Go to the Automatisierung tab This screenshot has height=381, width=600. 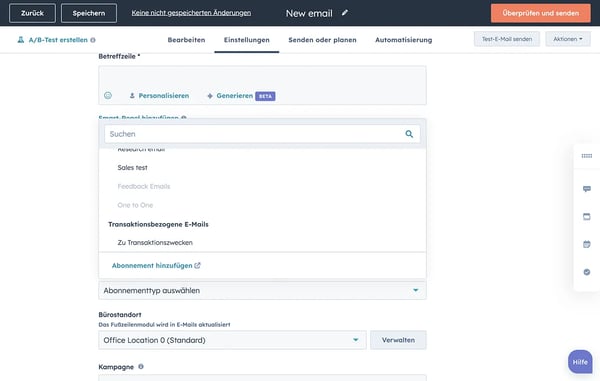(x=404, y=40)
